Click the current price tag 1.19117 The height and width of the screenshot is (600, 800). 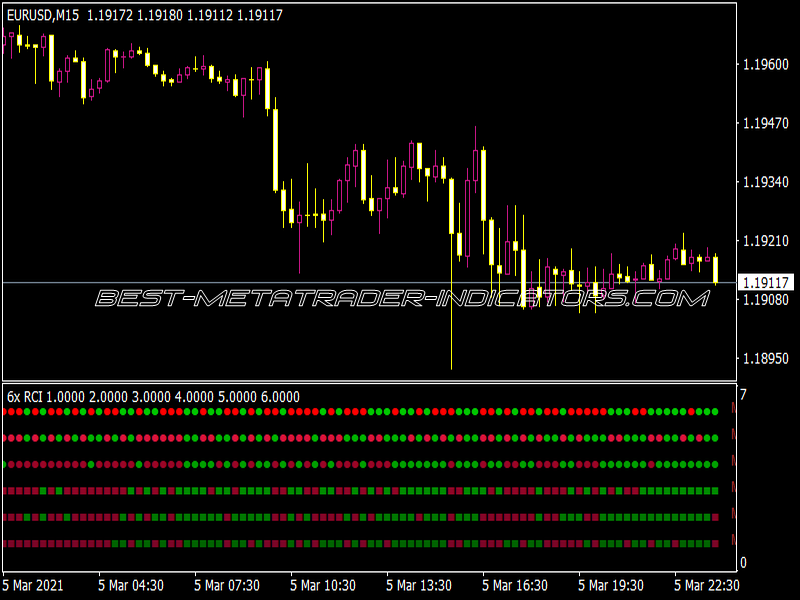click(x=766, y=283)
